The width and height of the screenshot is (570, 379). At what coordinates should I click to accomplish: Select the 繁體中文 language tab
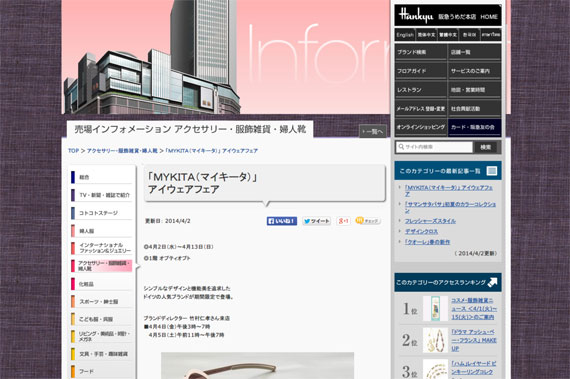tap(448, 35)
